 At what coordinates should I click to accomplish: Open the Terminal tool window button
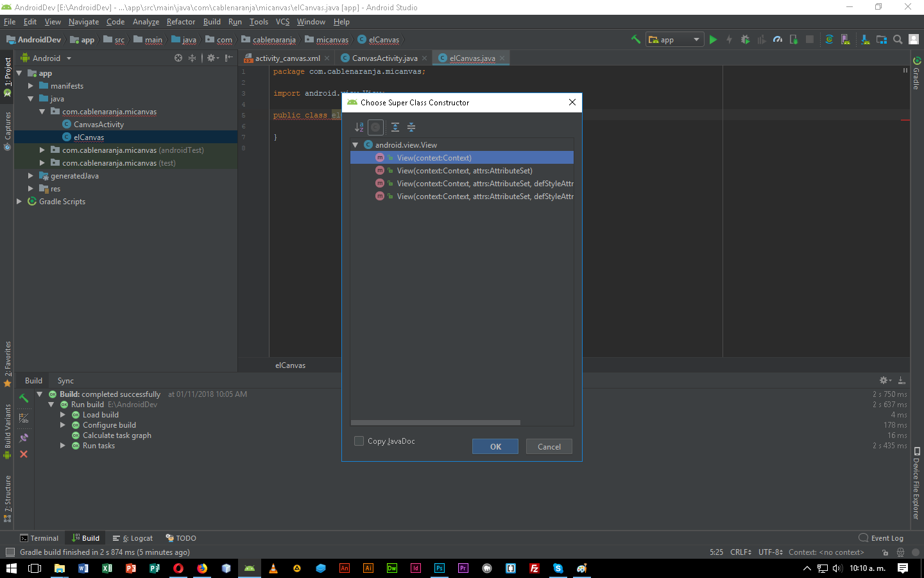click(x=39, y=538)
